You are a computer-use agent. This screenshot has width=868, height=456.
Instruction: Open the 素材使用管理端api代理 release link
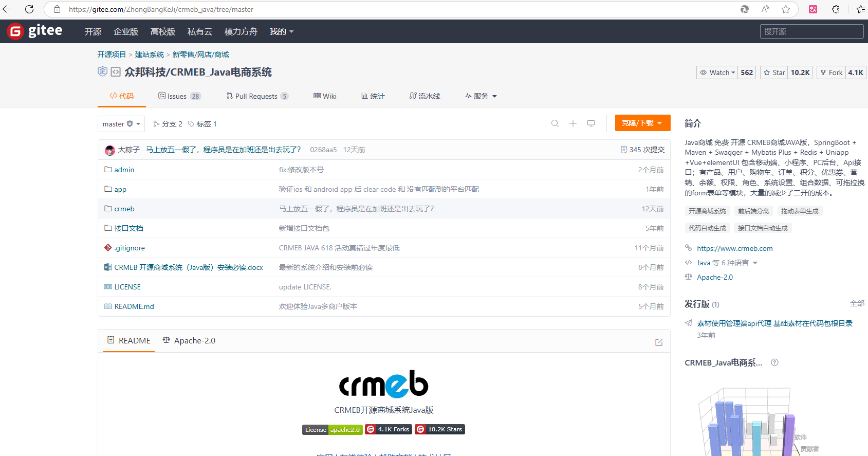tap(775, 323)
